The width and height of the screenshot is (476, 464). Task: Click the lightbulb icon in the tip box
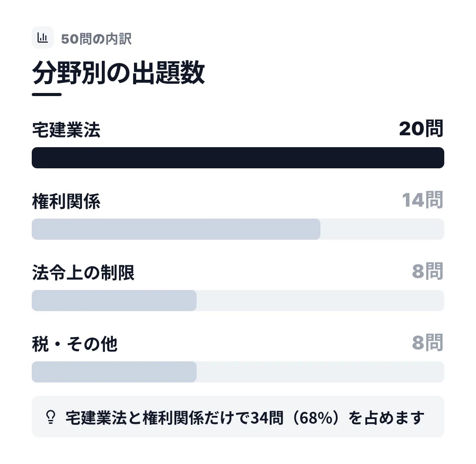tap(51, 417)
